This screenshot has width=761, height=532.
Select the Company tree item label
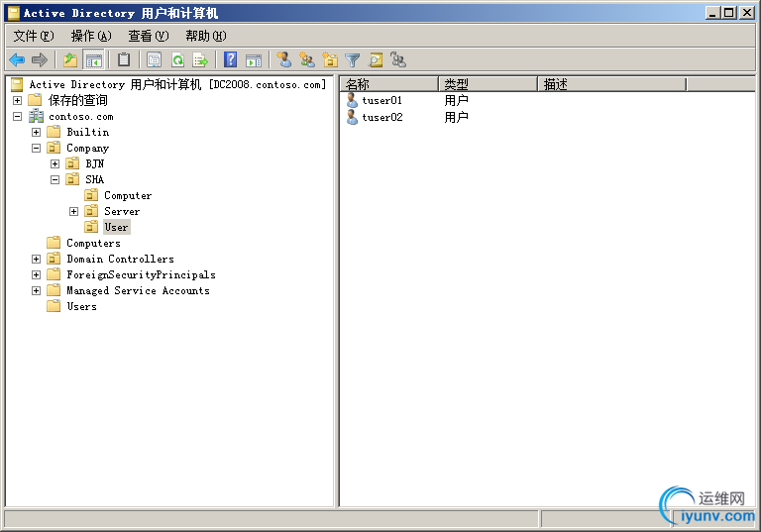[x=88, y=148]
